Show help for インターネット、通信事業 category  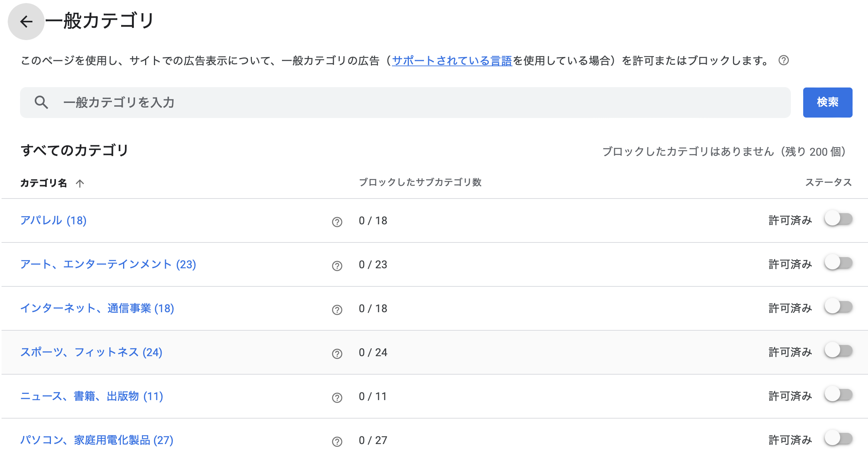(337, 310)
